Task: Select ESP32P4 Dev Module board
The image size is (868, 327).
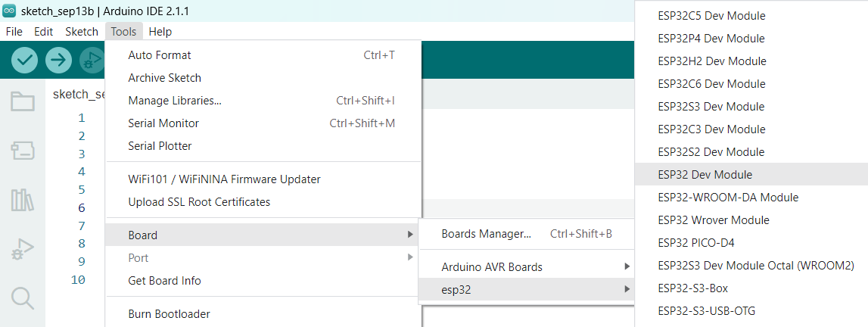Action: tap(751, 39)
